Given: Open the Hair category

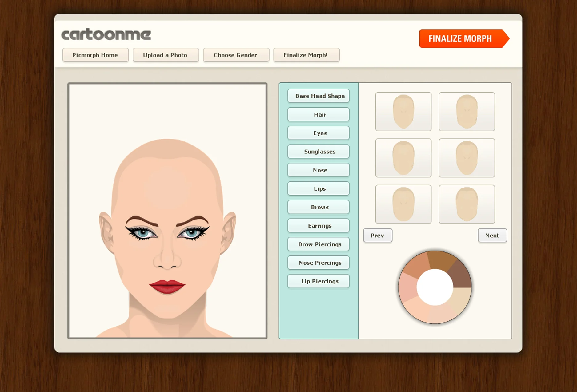Looking at the screenshot, I should click(319, 114).
